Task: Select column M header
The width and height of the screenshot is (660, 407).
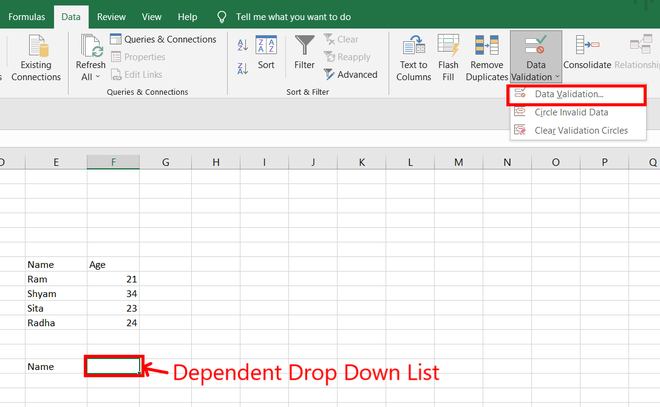Action: tap(458, 162)
